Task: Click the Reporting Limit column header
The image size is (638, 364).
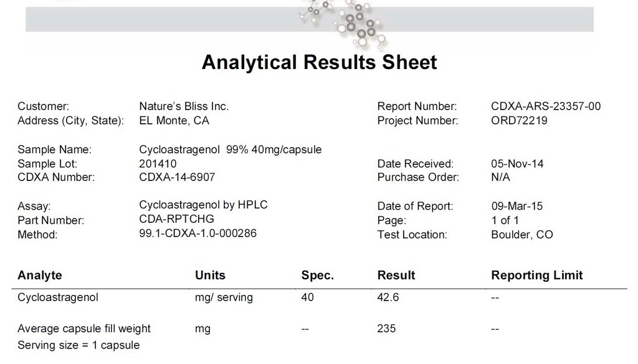Action: [536, 275]
